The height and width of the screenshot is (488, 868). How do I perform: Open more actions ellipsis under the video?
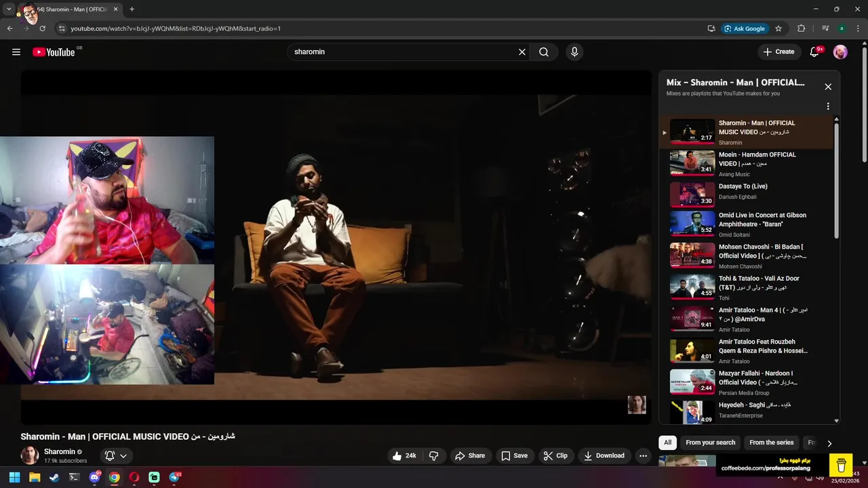click(644, 456)
